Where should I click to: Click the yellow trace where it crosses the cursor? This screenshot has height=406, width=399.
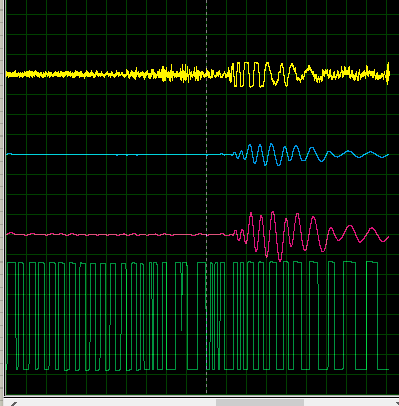207,74
